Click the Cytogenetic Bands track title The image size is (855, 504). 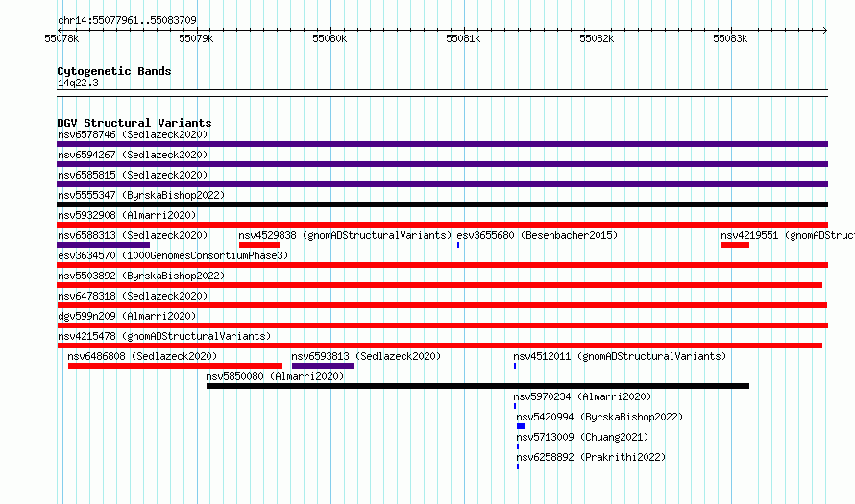(114, 71)
